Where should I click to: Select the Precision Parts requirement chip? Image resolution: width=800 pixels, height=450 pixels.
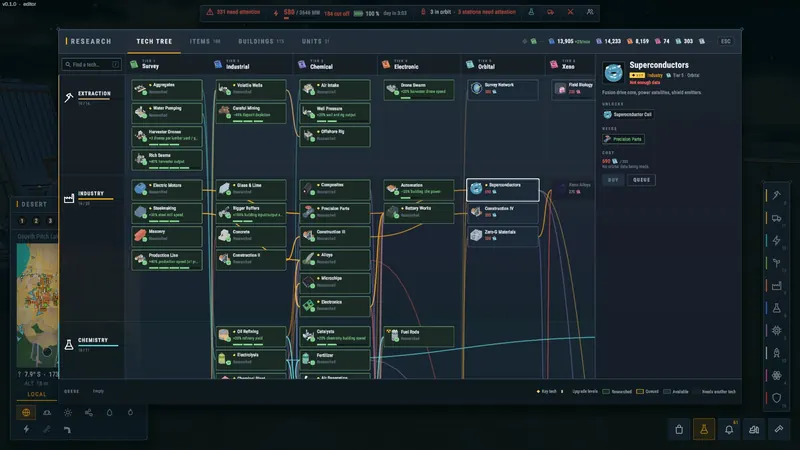click(623, 139)
